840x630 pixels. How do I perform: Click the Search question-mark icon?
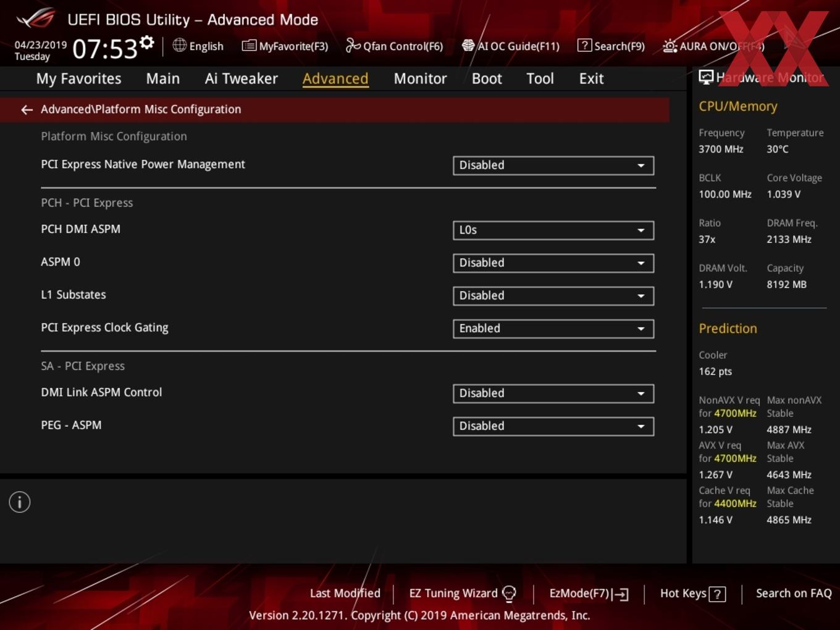[584, 45]
